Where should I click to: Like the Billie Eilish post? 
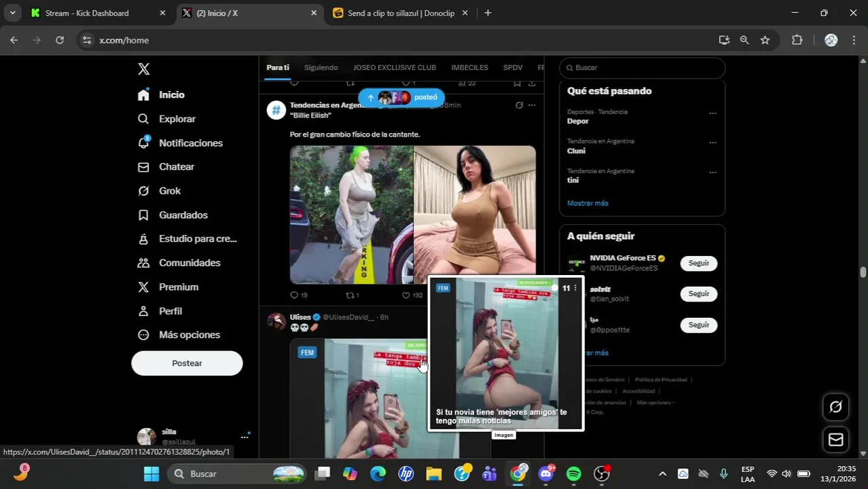tap(412, 295)
